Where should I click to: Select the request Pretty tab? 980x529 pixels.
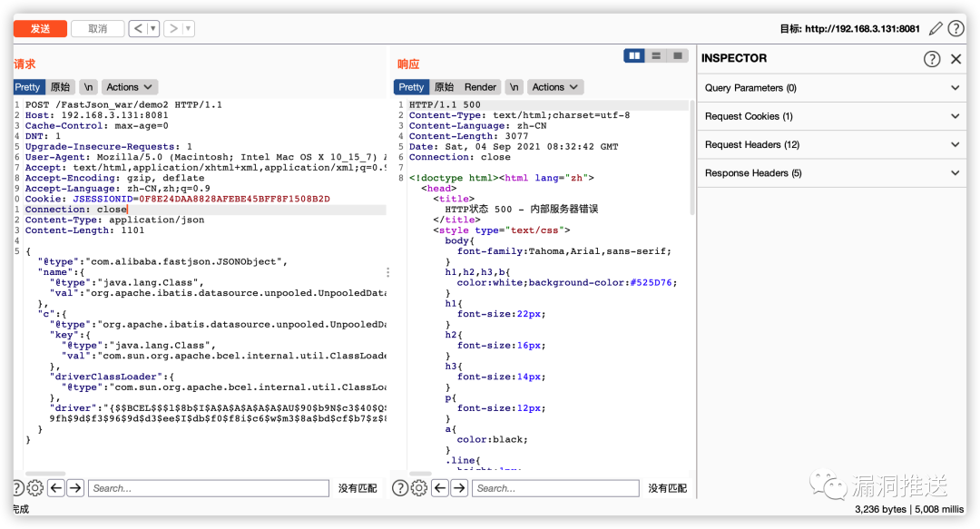[27, 87]
